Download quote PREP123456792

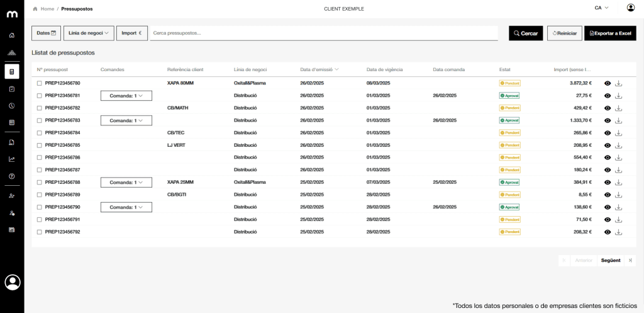[x=619, y=232]
